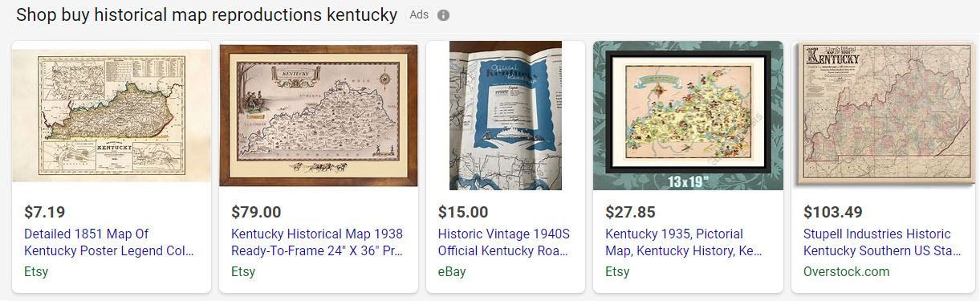Click eBay seller name
Image resolution: width=980 pixels, height=301 pixels.
[x=452, y=272]
